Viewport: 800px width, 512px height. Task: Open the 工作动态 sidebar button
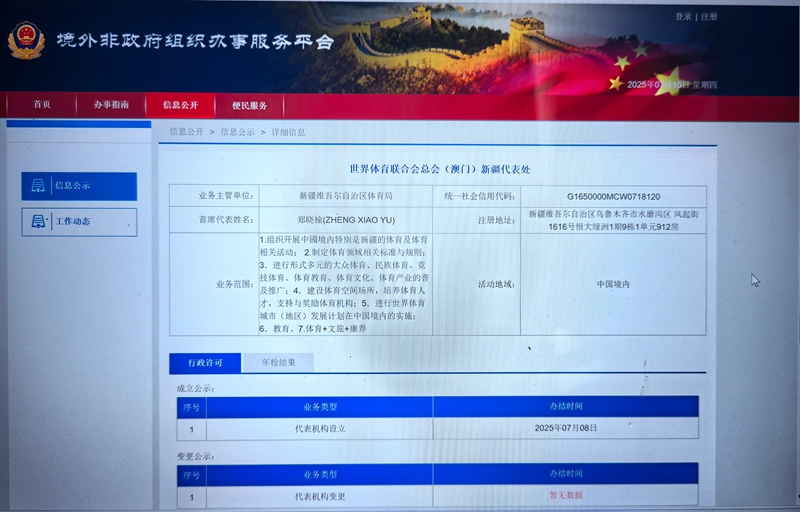79,222
